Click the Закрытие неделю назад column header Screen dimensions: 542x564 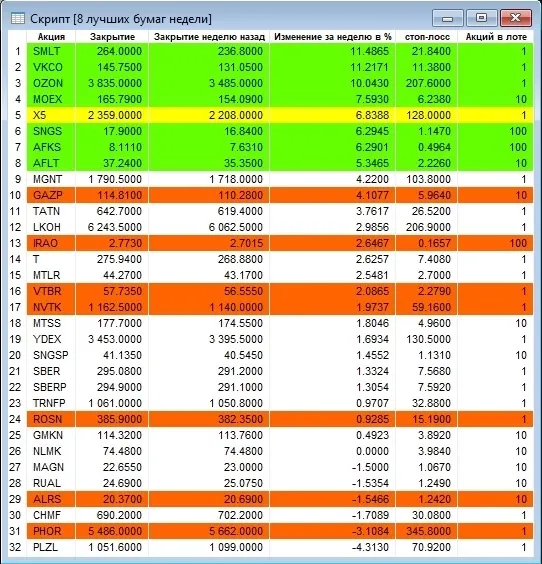coord(209,37)
